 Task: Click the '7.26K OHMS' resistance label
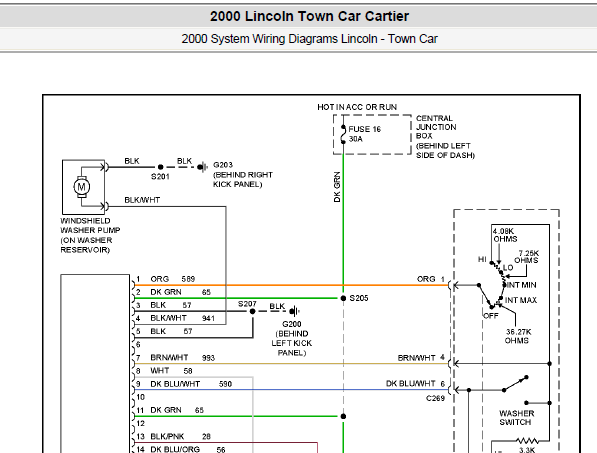click(527, 257)
